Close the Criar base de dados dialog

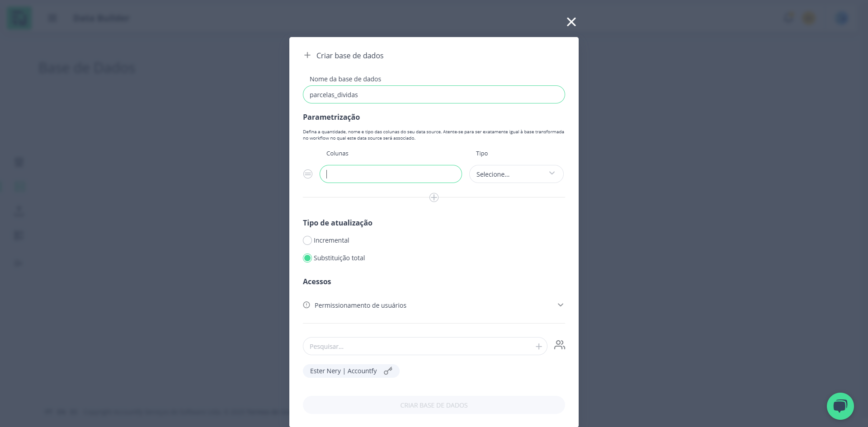coord(571,22)
